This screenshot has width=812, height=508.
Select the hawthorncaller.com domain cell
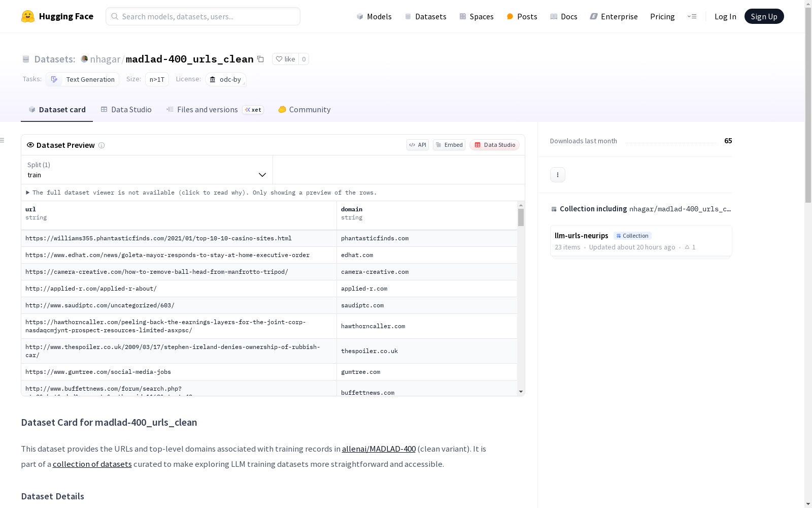427,326
